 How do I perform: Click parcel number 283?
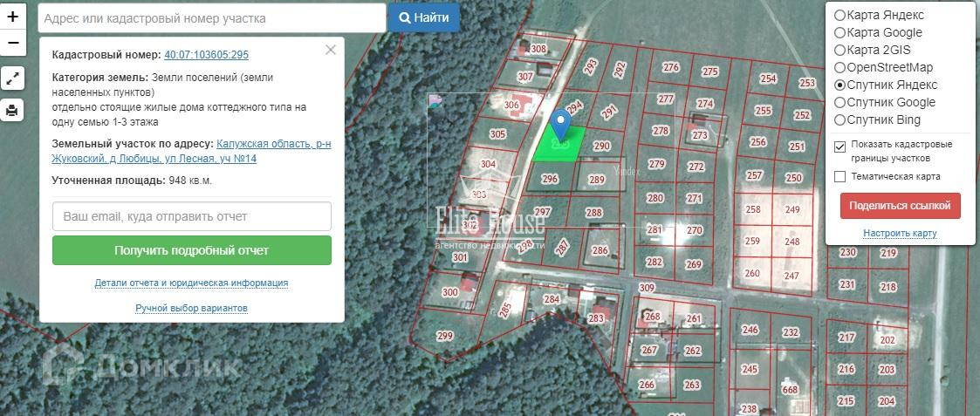[x=596, y=318]
